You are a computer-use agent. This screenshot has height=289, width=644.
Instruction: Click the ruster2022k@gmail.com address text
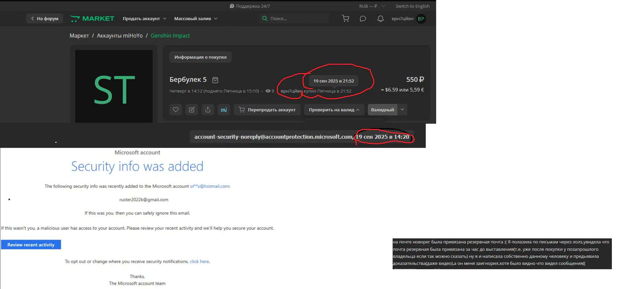[x=144, y=200]
